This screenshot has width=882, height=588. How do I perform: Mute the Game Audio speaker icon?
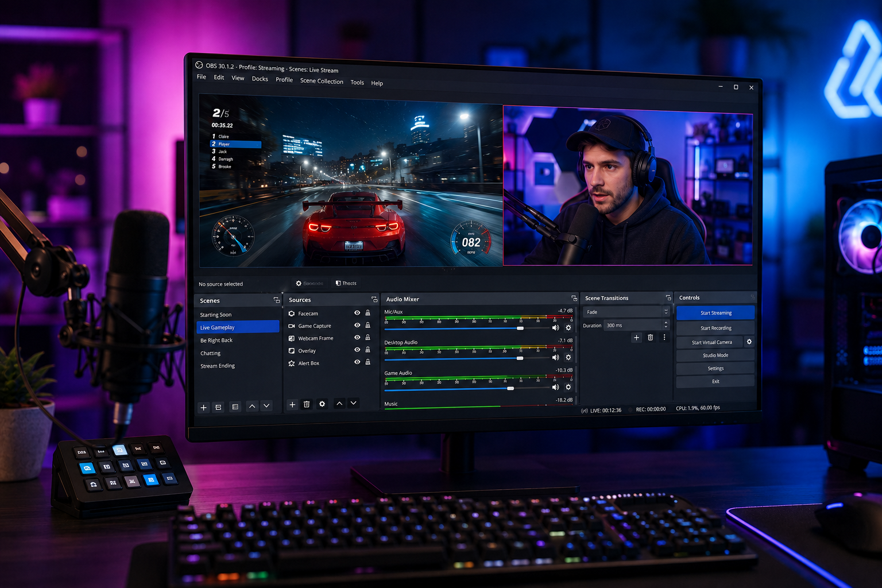555,387
